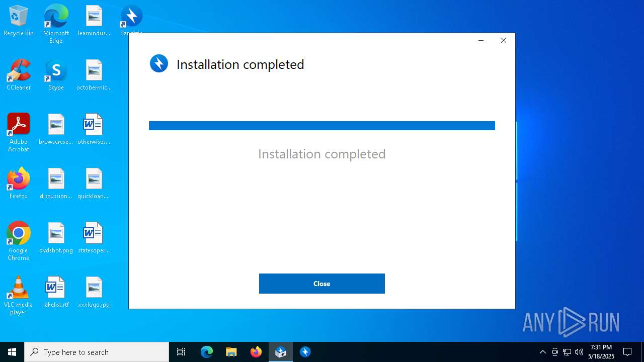Click the Bandizip logo in installer header
This screenshot has width=644, height=362.
click(x=159, y=64)
